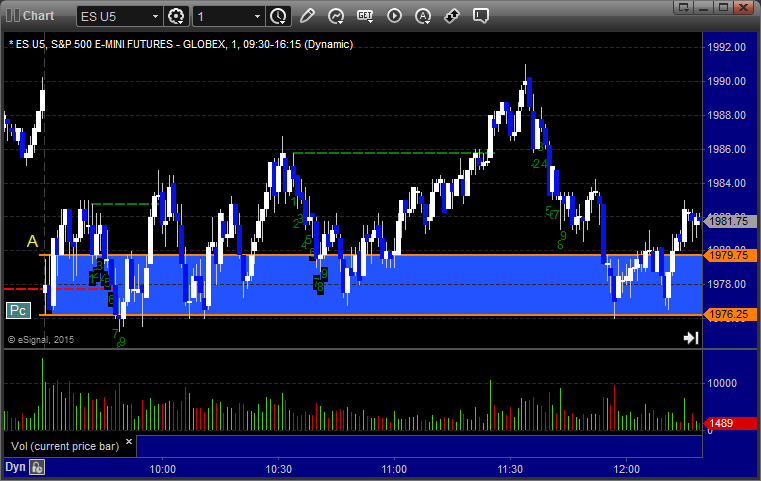761x481 pixels.
Task: Open the window options dropdown in title bar
Action: pyautogui.click(x=684, y=7)
